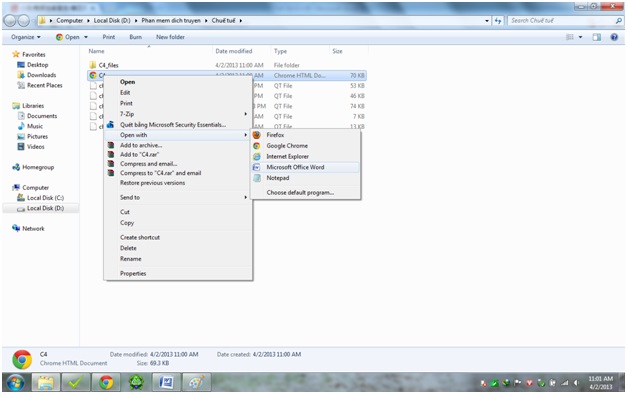Click the Burn toolbar button
The width and height of the screenshot is (627, 394).
coord(136,37)
